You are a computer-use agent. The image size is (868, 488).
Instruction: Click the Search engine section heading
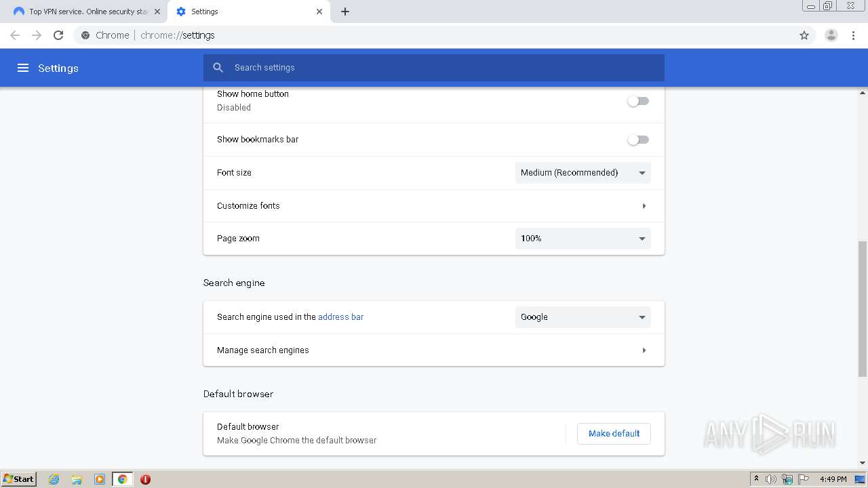click(x=234, y=283)
